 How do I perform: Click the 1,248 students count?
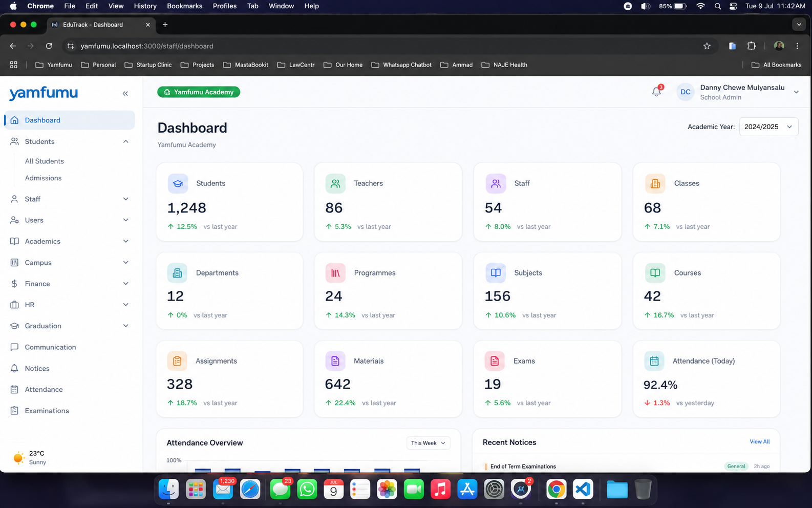(x=186, y=208)
